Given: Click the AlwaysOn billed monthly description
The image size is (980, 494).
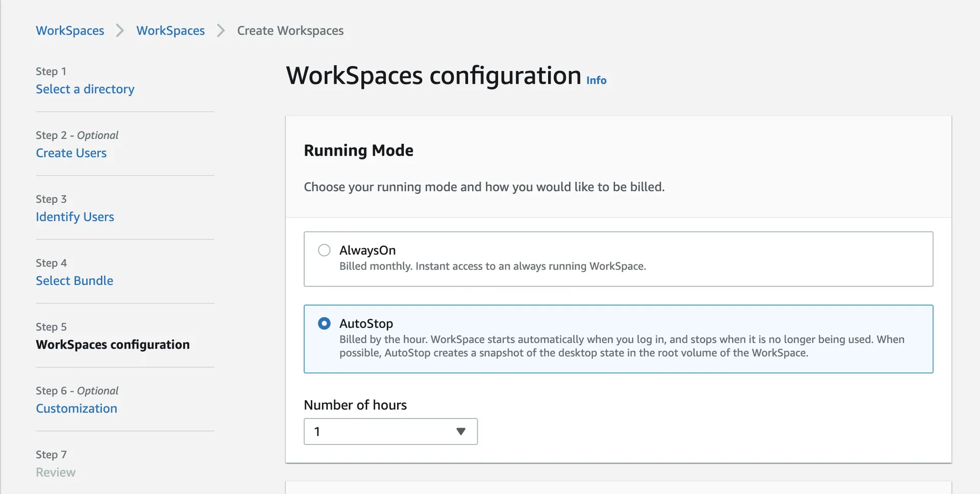Looking at the screenshot, I should [x=493, y=266].
